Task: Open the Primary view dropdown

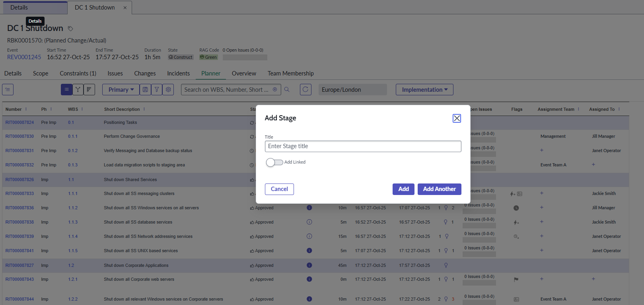Action: click(x=121, y=90)
